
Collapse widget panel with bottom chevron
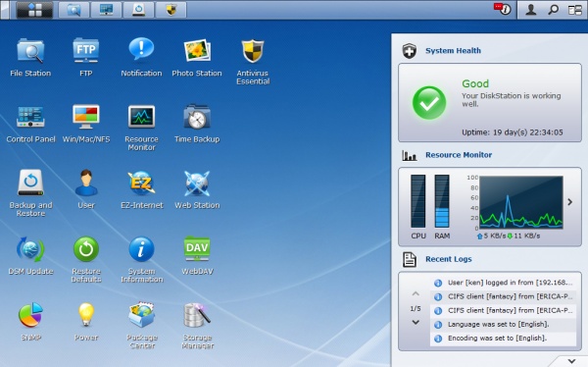(571, 361)
